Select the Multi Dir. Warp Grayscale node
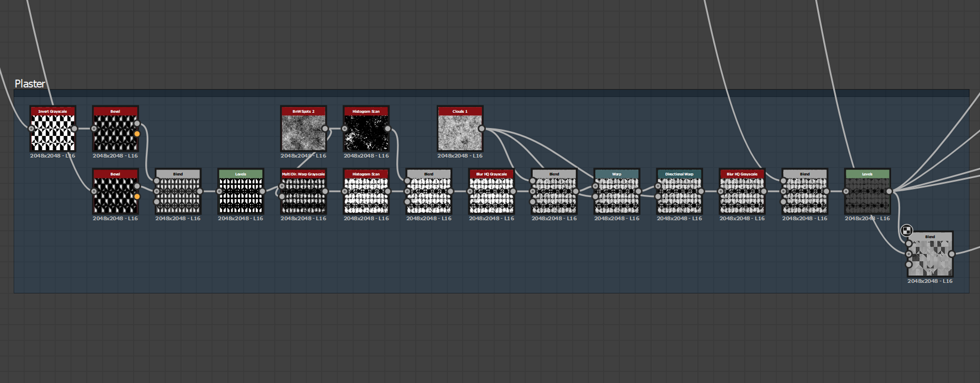 303,192
